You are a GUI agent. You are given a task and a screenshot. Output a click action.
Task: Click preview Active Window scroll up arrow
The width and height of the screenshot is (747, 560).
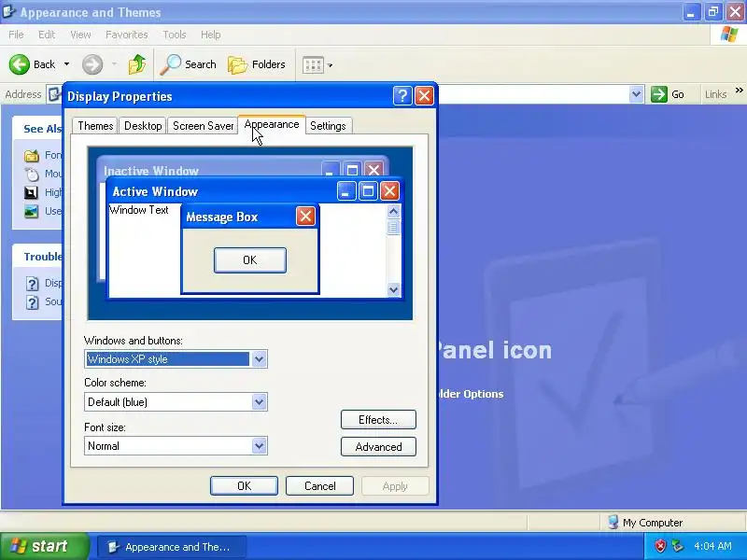(x=393, y=212)
